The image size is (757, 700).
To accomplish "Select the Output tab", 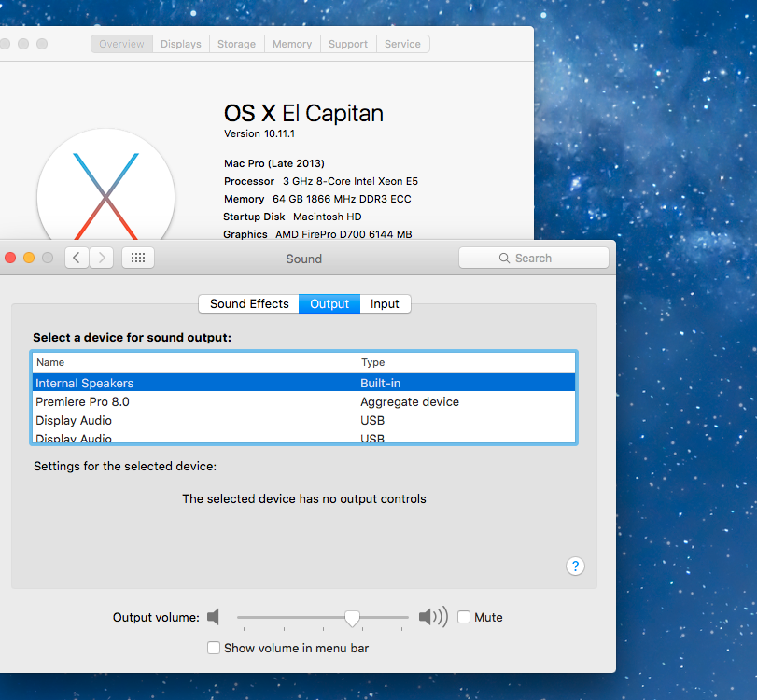I will tap(329, 303).
